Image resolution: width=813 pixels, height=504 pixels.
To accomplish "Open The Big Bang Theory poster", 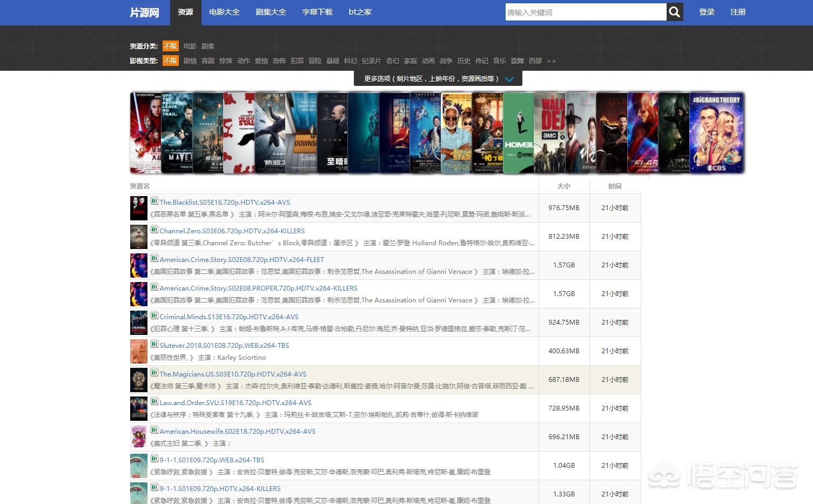I will pos(716,133).
